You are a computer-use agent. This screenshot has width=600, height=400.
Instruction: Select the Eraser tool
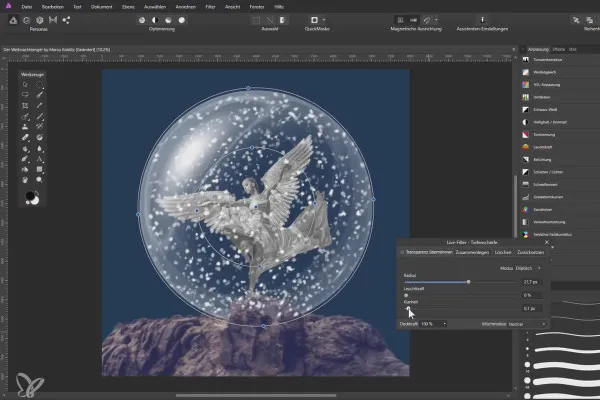[25, 137]
